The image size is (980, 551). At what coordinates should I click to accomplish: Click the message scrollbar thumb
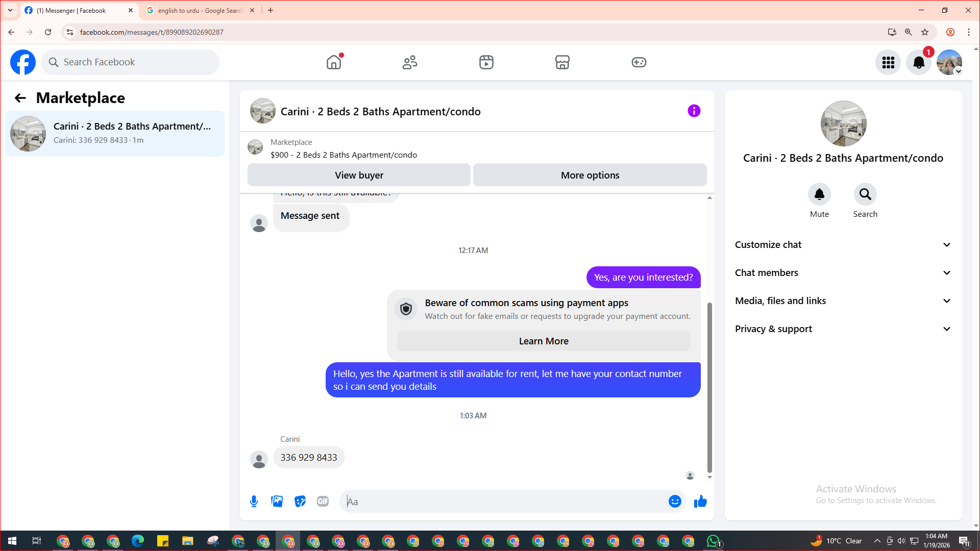coord(709,388)
